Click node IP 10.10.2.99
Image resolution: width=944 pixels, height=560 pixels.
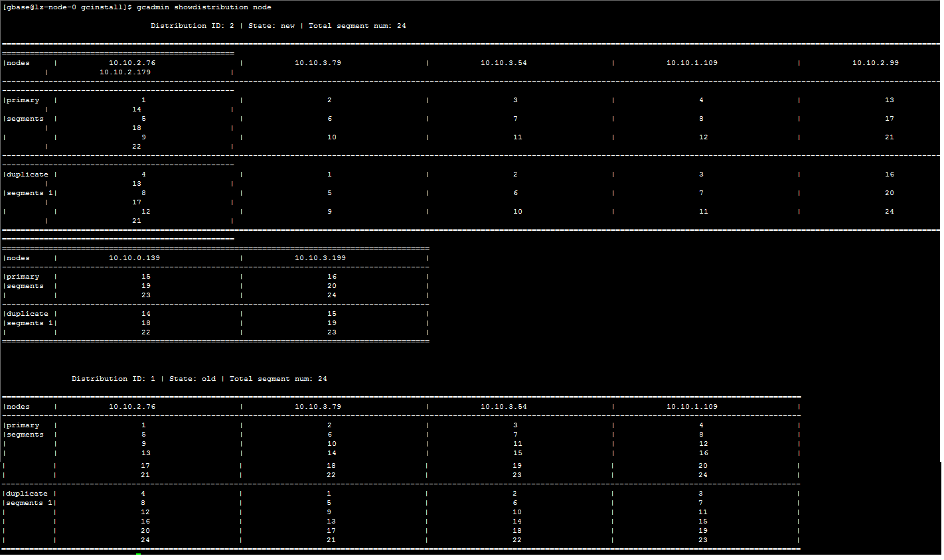point(875,63)
